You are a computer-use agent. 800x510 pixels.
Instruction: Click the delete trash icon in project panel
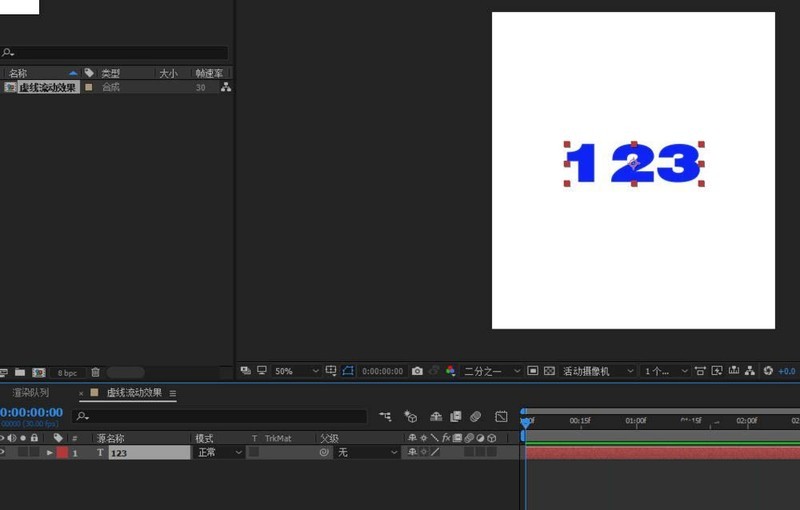(96, 372)
